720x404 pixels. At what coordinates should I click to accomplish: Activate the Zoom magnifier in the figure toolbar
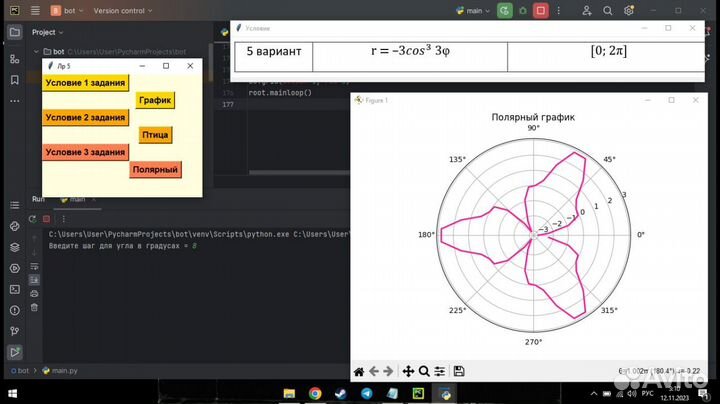[x=423, y=371]
